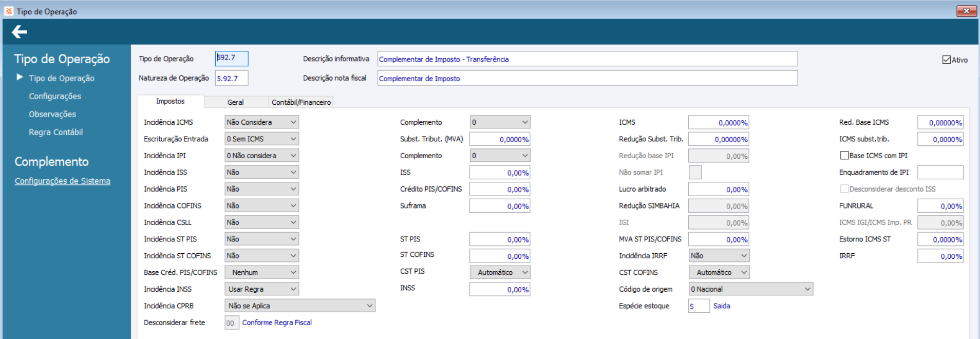Click the ST PIS percentage field
This screenshot has height=339, width=980.
pyautogui.click(x=500, y=239)
